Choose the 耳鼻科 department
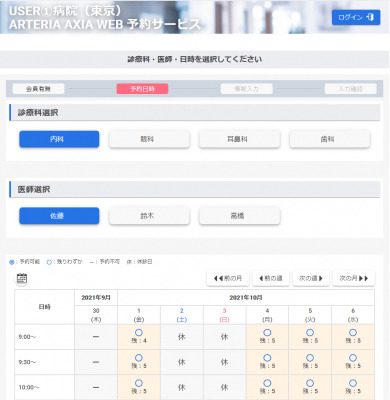Screen dimensions: 390x400 [x=239, y=139]
